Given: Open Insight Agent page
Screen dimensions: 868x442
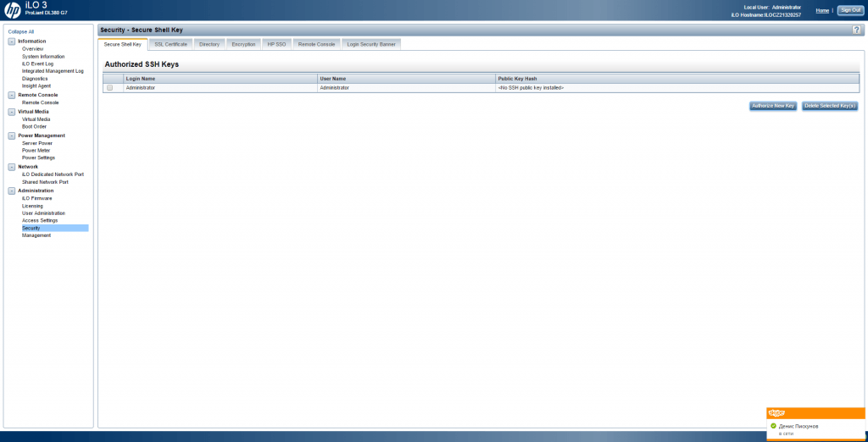Looking at the screenshot, I should 36,86.
